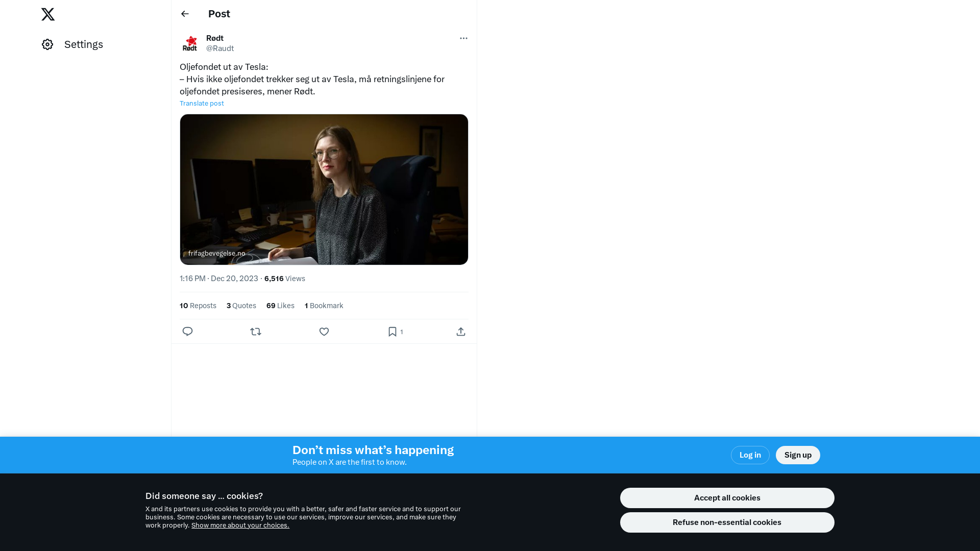View the 10 Reposts list

tap(198, 306)
